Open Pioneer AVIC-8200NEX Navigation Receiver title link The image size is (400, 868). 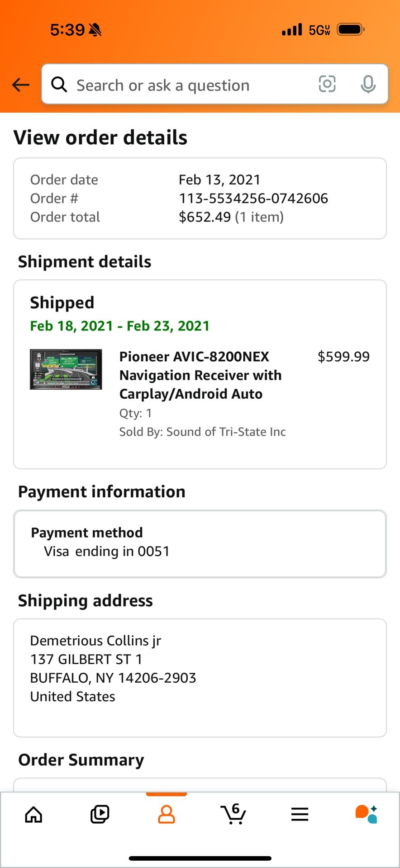[x=200, y=375]
